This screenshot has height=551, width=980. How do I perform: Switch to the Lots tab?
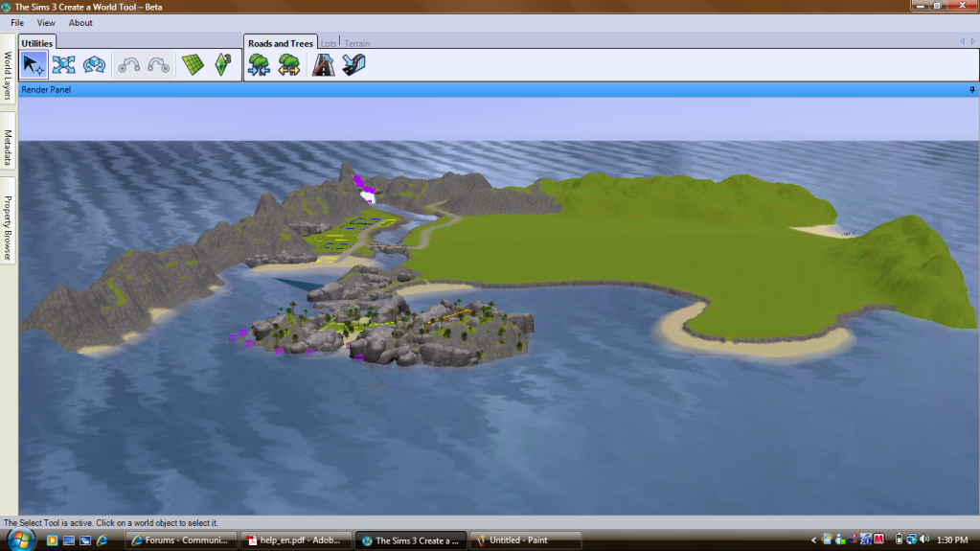click(329, 44)
